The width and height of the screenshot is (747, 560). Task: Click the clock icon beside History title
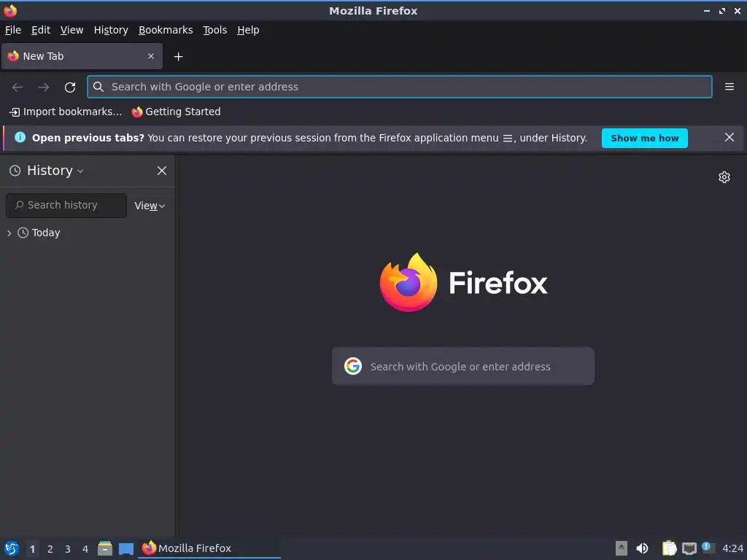pos(15,171)
